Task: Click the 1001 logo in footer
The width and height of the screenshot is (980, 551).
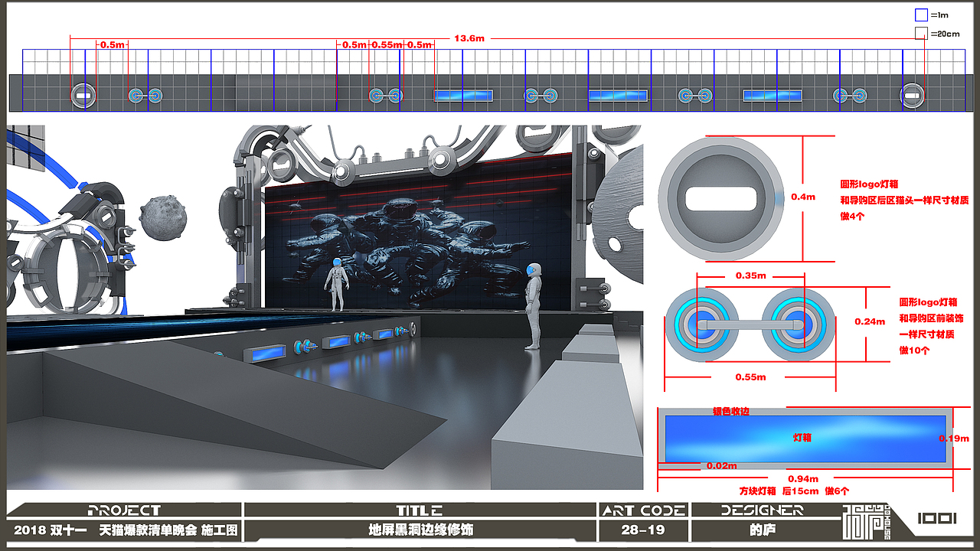Action: pos(937,519)
